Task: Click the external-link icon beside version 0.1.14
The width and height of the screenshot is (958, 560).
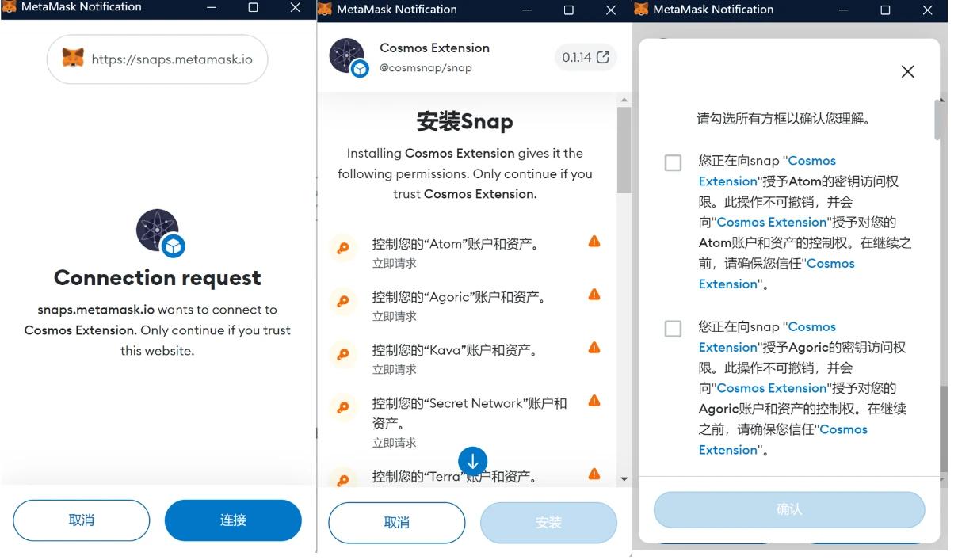Action: pos(605,56)
